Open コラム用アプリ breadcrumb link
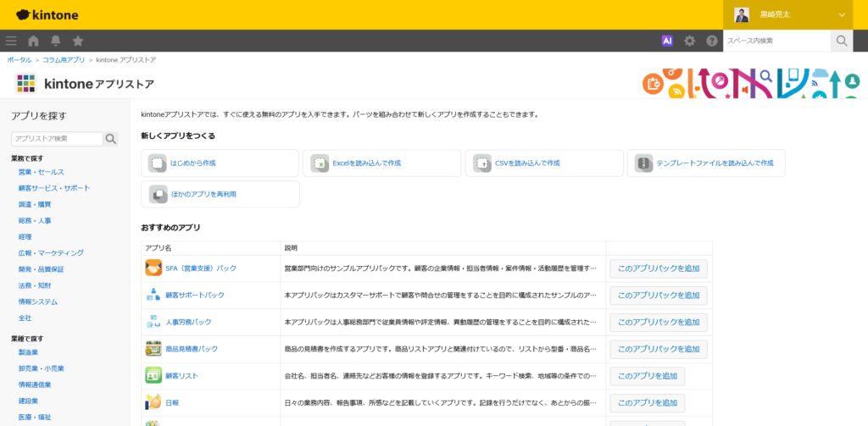Image resolution: width=868 pixels, height=426 pixels. click(x=64, y=60)
